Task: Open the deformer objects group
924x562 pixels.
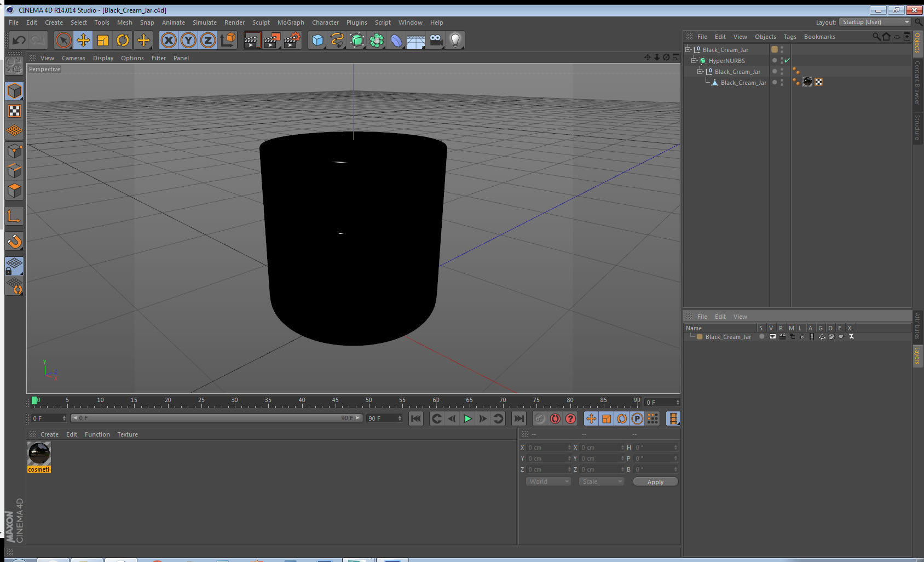Action: coord(396,40)
